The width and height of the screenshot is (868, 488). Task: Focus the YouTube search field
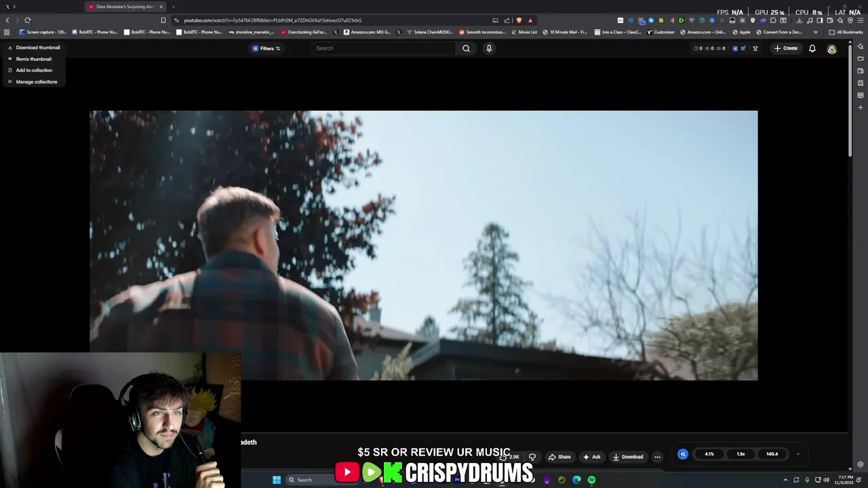(383, 48)
